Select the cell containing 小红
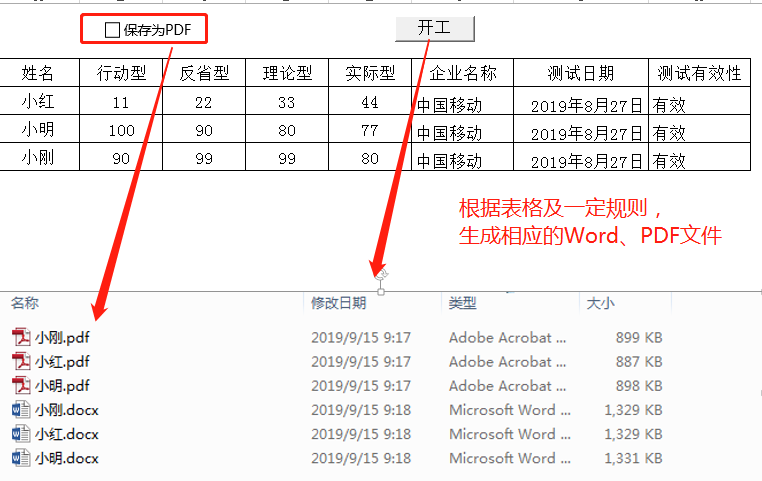 point(39,101)
